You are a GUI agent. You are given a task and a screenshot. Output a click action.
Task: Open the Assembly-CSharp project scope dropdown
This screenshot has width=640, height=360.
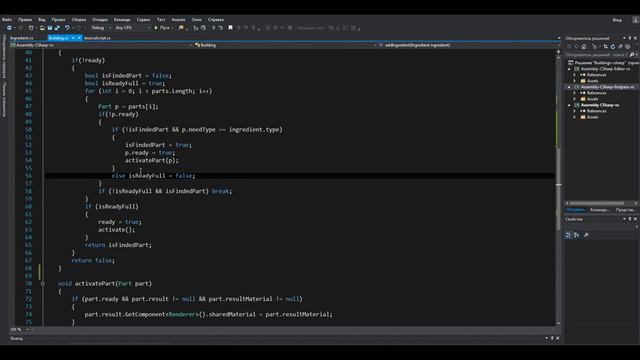pos(101,45)
